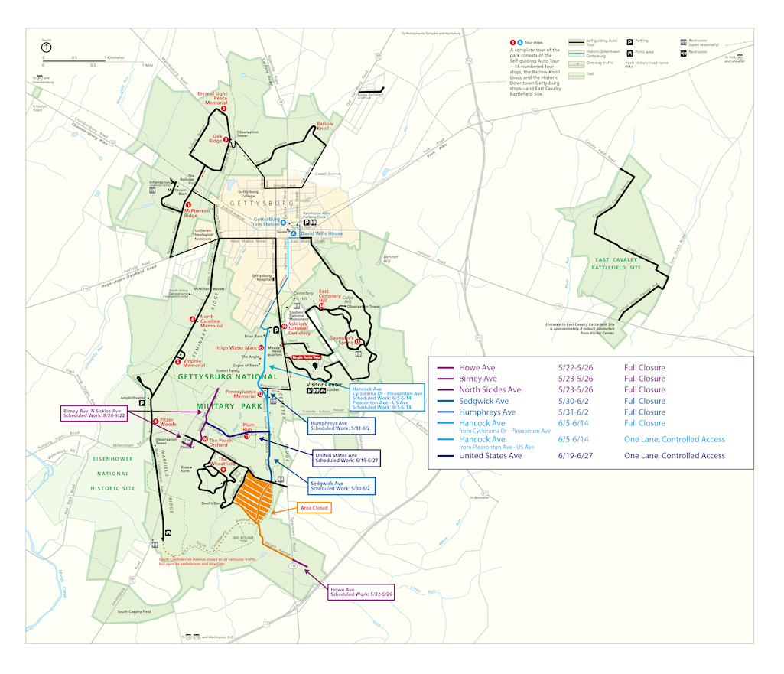The height and width of the screenshot is (674, 784).
Task: Click 'Howe Ave' name in the closures table
Action: pyautogui.click(x=477, y=367)
